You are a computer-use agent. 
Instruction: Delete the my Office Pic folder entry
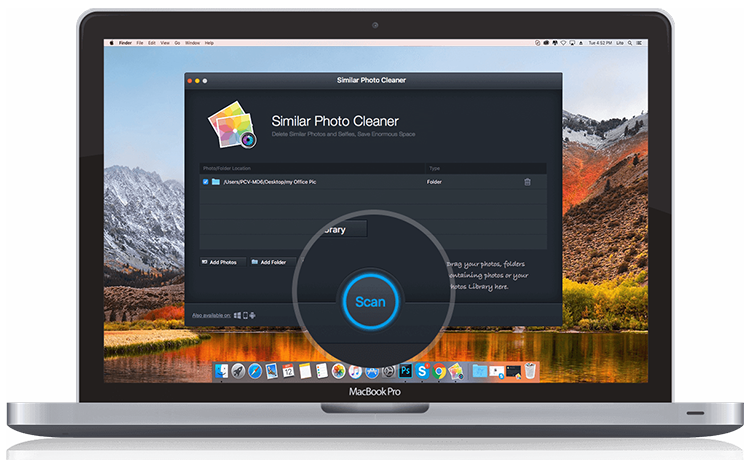[x=528, y=182]
